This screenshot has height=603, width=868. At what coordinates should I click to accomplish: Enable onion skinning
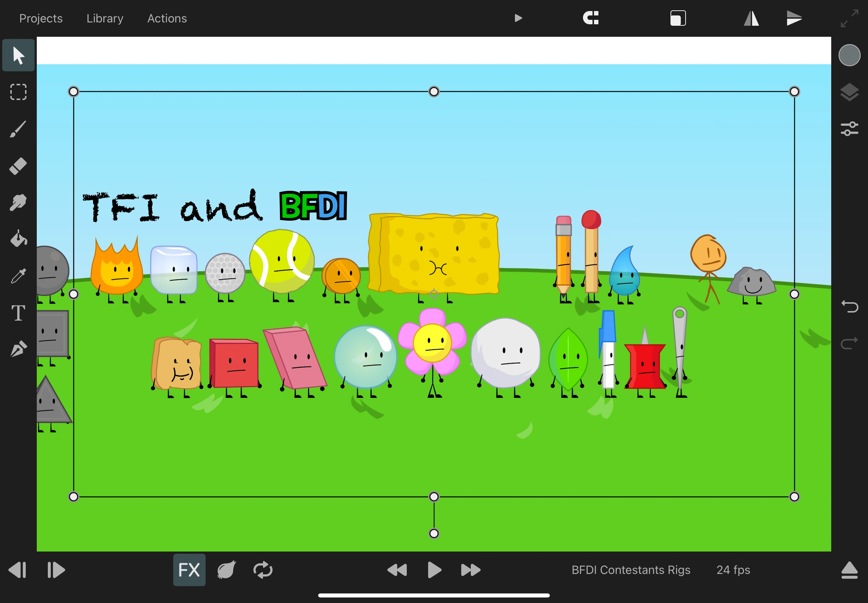pos(227,570)
